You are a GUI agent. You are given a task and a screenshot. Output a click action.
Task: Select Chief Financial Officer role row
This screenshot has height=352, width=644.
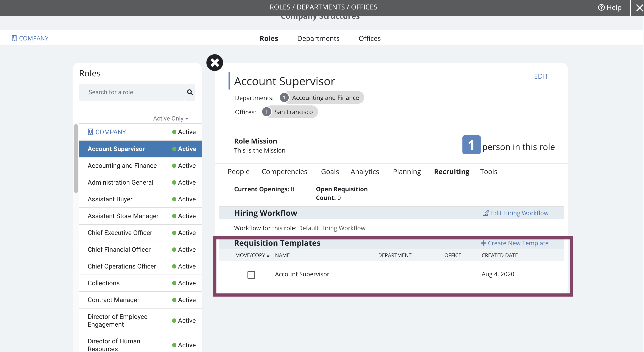click(140, 249)
